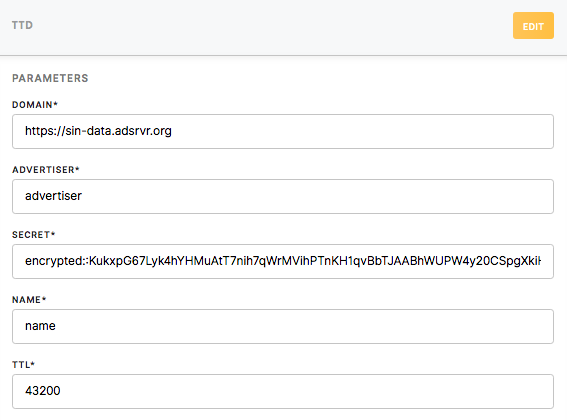Click the yellow EDIT button
The height and width of the screenshot is (420, 567).
[533, 26]
